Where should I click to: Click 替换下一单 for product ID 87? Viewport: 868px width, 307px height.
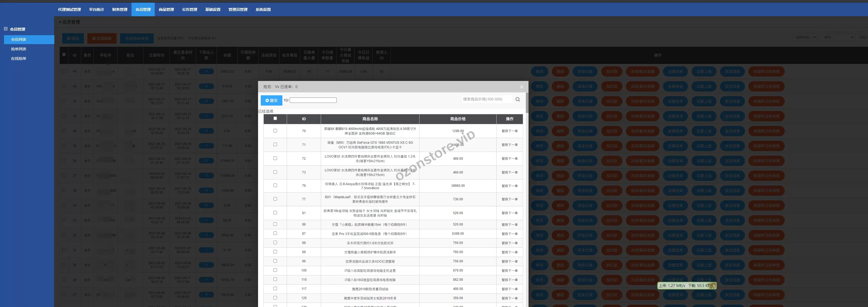510,234
